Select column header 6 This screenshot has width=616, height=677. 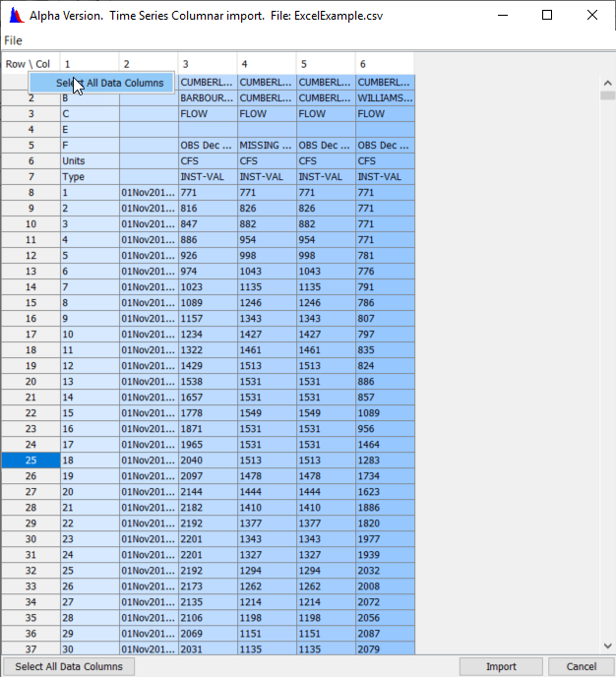click(x=384, y=64)
